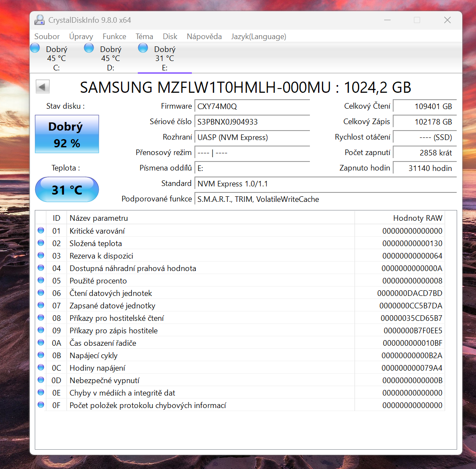This screenshot has height=469, width=476.
Task: Click the Rozhraní field UASP (NVM Express)
Action: pyautogui.click(x=252, y=137)
